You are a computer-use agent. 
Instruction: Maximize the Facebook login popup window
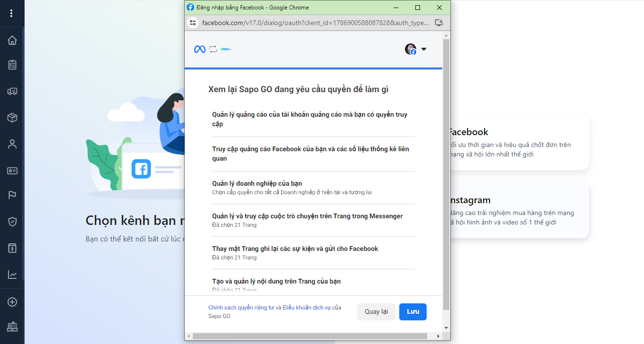[418, 8]
